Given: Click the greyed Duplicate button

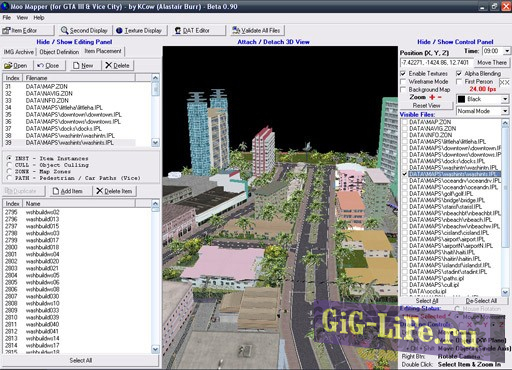Looking at the screenshot, I should 23,191.
